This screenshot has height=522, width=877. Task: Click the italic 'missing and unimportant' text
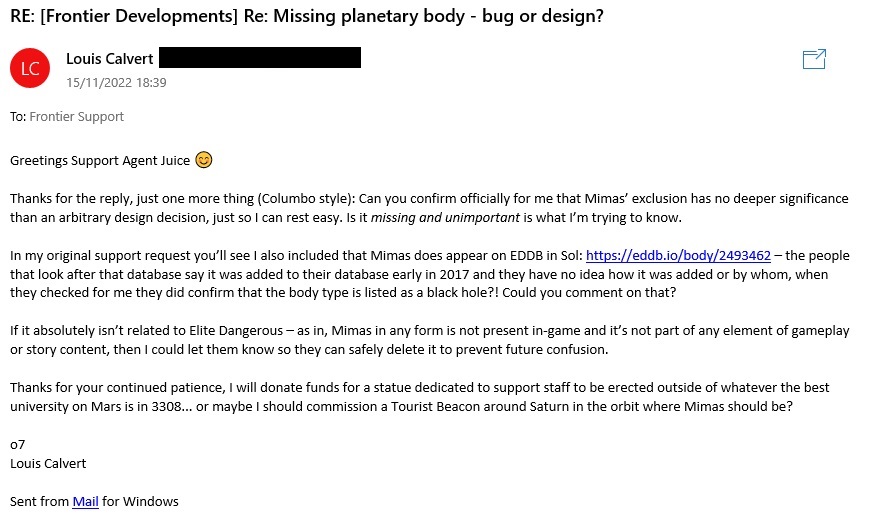tap(445, 218)
